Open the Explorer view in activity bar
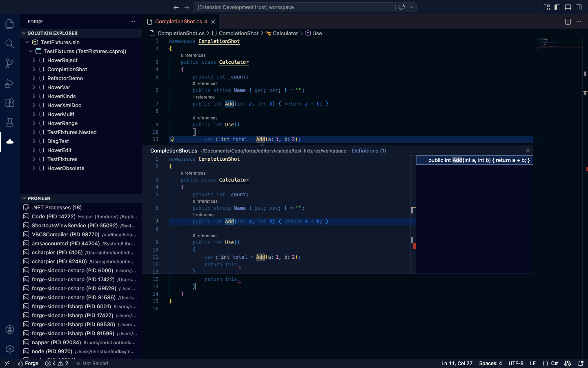 pos(10,24)
